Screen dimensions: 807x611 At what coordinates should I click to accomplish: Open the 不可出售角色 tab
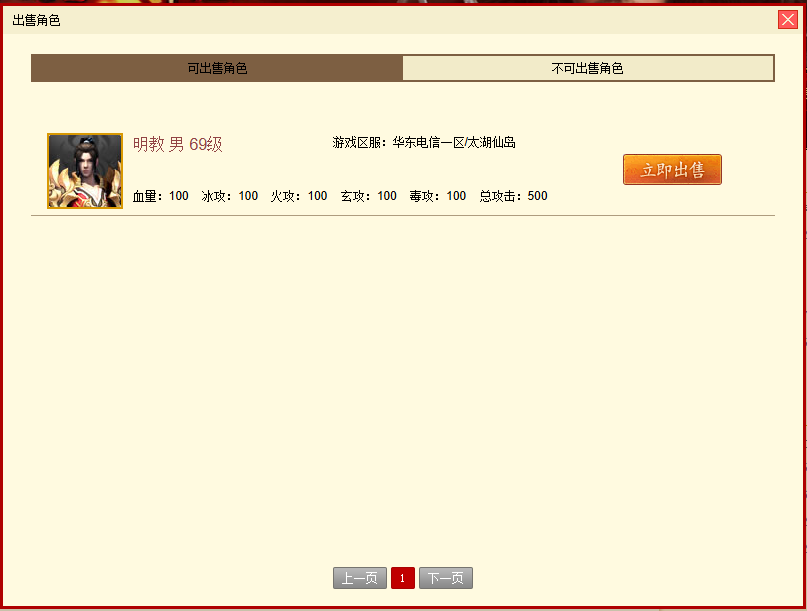point(587,68)
